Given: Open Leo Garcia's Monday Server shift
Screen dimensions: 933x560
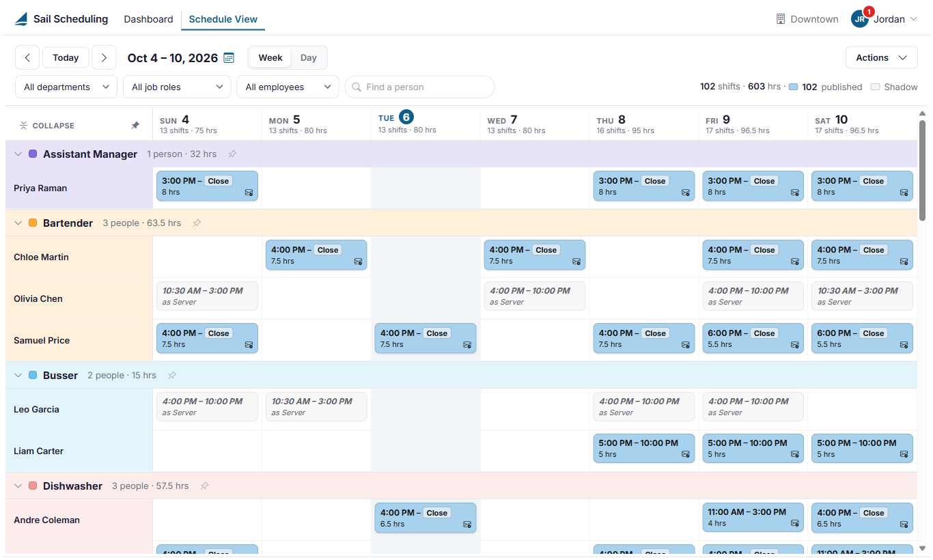Looking at the screenshot, I should tap(316, 407).
